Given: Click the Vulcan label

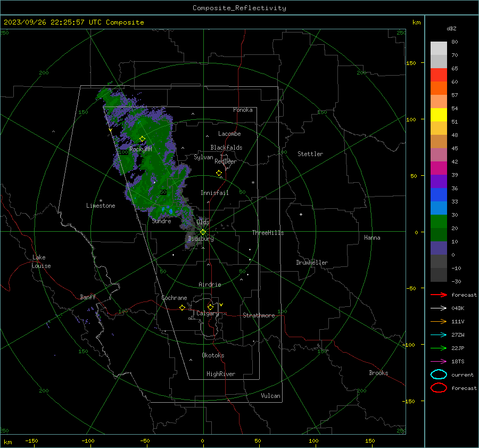Looking at the screenshot, I should pyautogui.click(x=270, y=396).
